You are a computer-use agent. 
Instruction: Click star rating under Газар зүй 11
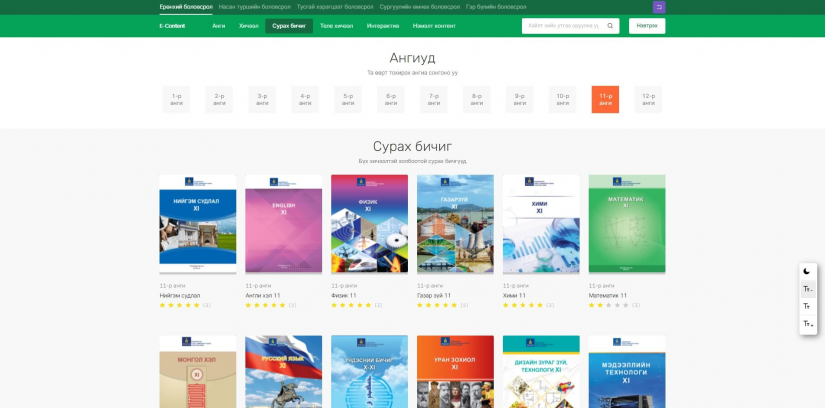click(437, 305)
